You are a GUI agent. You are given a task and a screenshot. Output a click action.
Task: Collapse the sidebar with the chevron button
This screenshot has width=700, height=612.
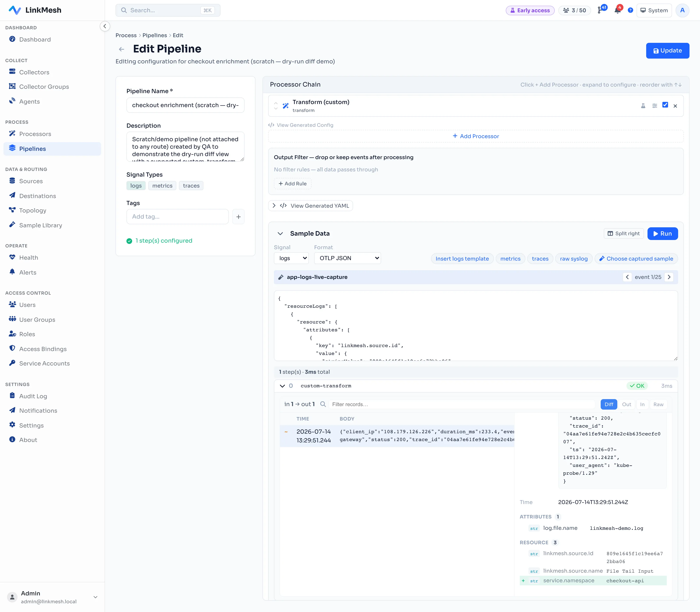pyautogui.click(x=105, y=26)
